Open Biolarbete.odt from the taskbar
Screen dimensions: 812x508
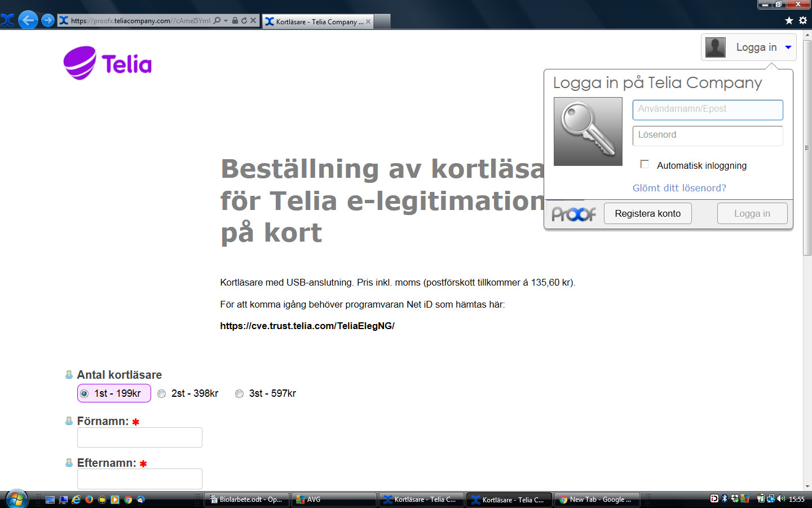(246, 500)
